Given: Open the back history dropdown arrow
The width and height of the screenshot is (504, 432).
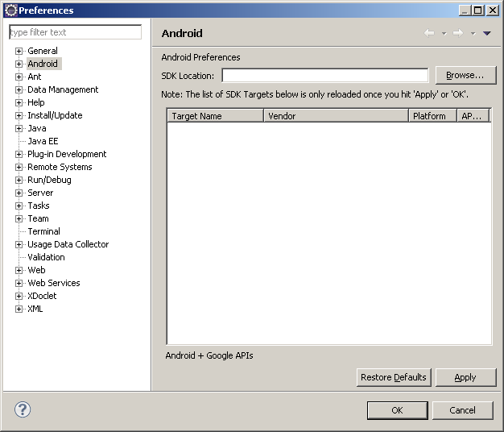Looking at the screenshot, I should click(444, 33).
